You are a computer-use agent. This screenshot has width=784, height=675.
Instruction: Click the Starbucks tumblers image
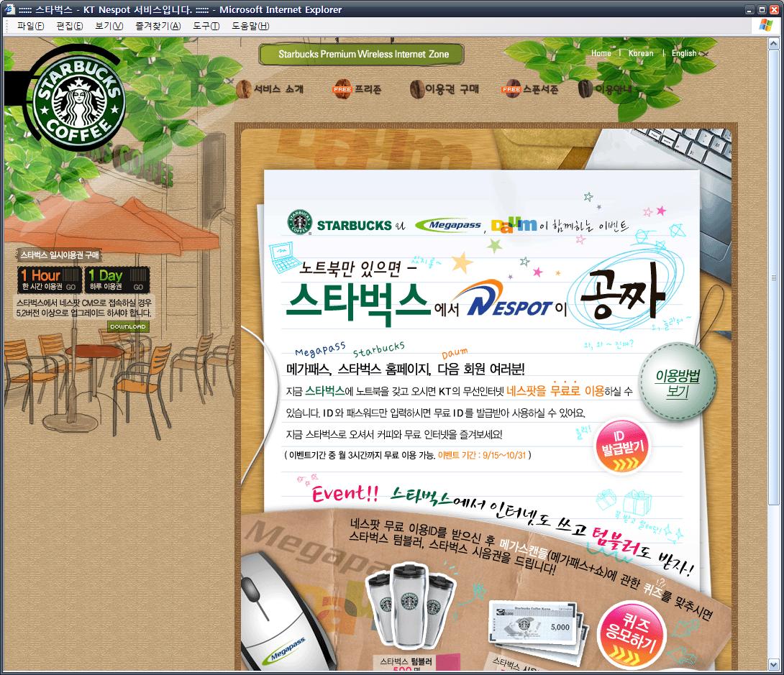click(x=410, y=605)
